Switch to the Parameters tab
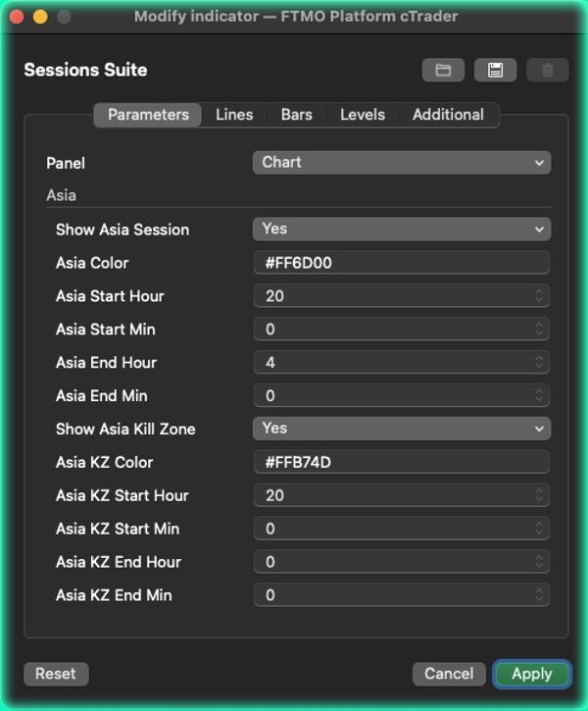 (x=148, y=115)
